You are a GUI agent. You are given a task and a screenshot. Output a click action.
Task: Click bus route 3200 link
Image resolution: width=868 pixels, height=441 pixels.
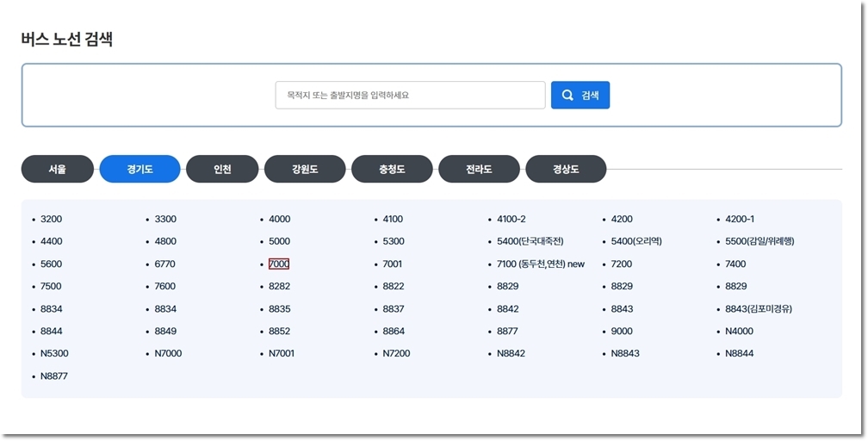52,220
